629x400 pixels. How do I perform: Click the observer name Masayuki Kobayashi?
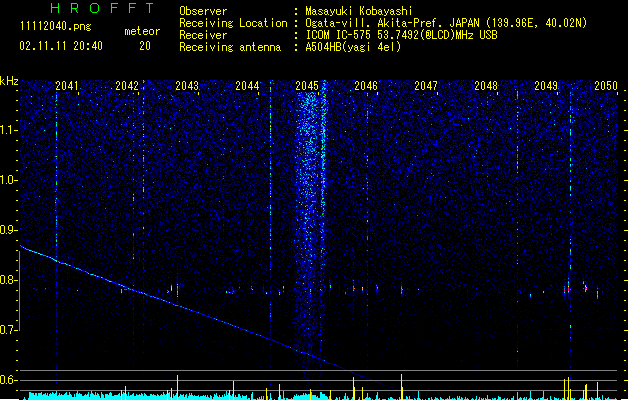click(x=359, y=11)
